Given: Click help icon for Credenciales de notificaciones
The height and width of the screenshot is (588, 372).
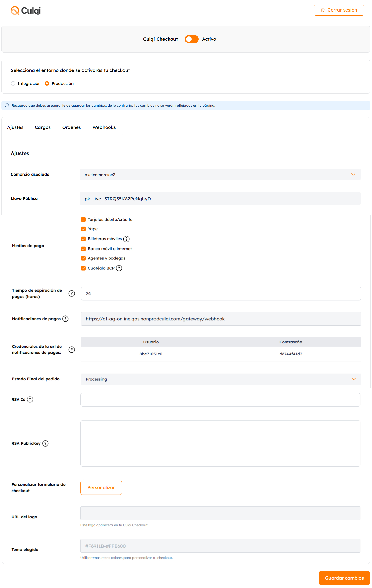Looking at the screenshot, I should pos(72,350).
